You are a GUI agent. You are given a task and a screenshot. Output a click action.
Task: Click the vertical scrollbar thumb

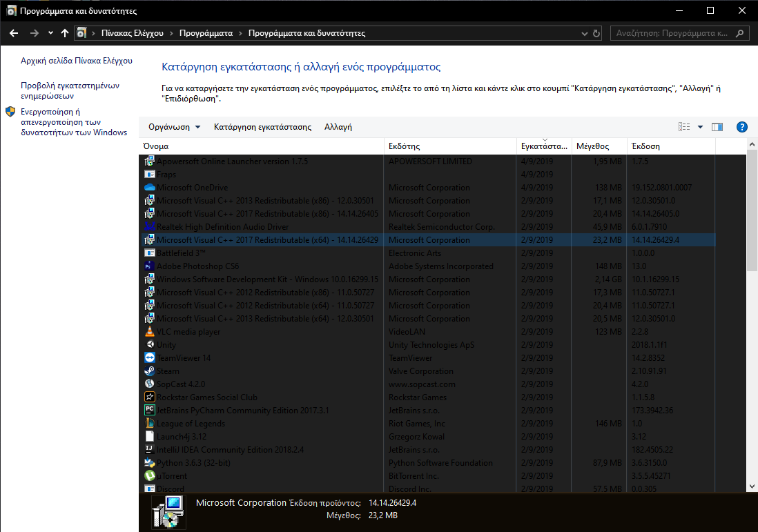(752, 210)
